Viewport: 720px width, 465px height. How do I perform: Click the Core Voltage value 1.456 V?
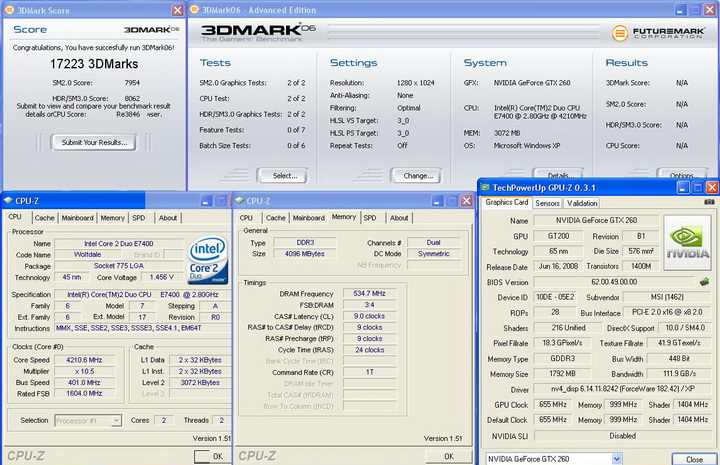[x=161, y=277]
